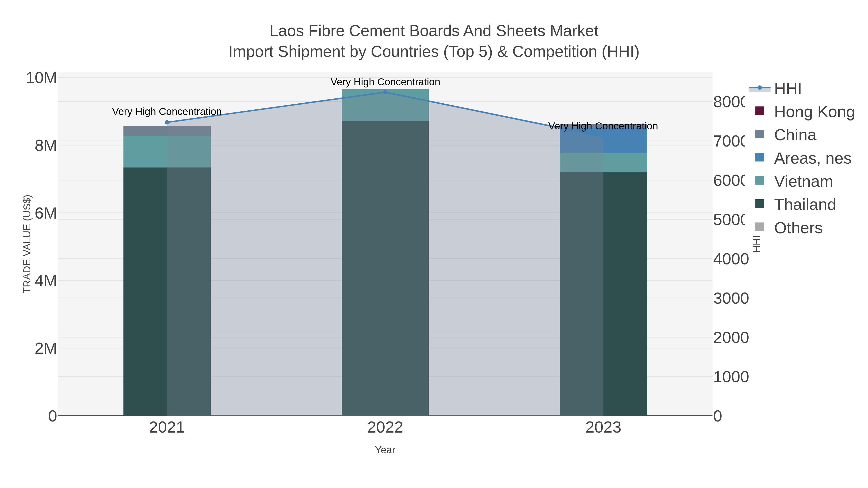The image size is (868, 488).
Task: Click 'Very High Concentration' label above 2023
Action: point(603,126)
